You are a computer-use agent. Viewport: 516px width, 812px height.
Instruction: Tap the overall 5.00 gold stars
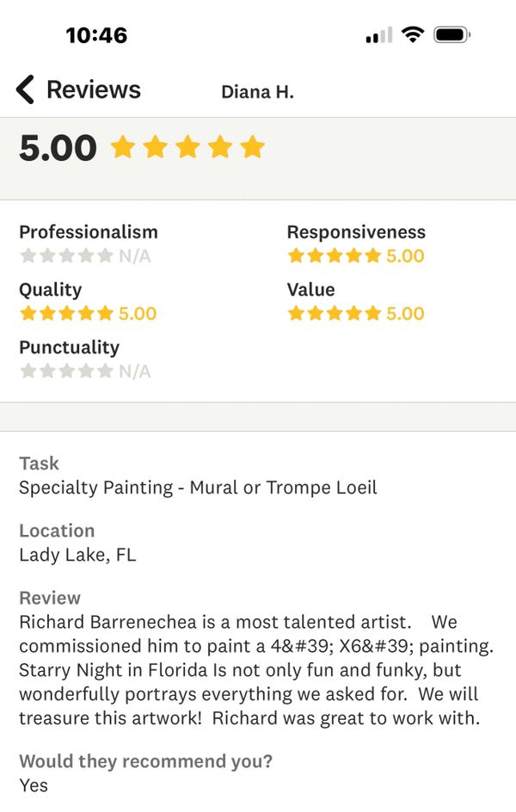pos(187,147)
